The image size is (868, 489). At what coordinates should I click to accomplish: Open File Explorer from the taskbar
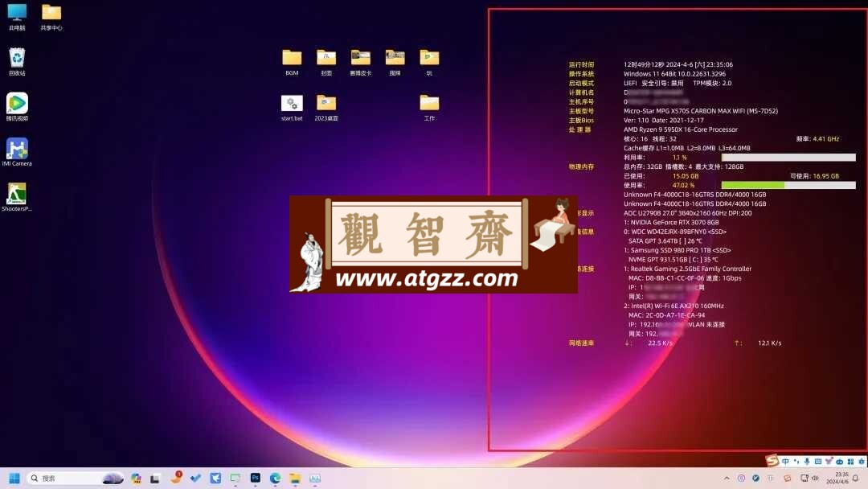pyautogui.click(x=295, y=478)
